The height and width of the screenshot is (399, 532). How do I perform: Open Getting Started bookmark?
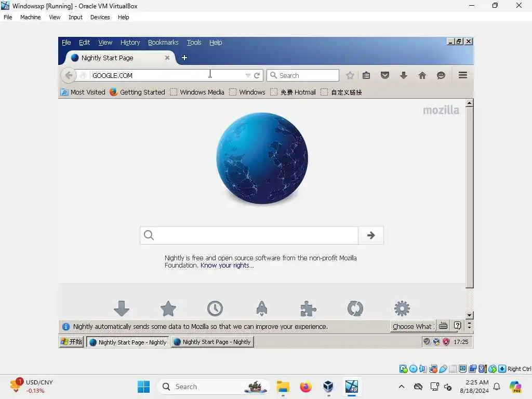point(137,92)
